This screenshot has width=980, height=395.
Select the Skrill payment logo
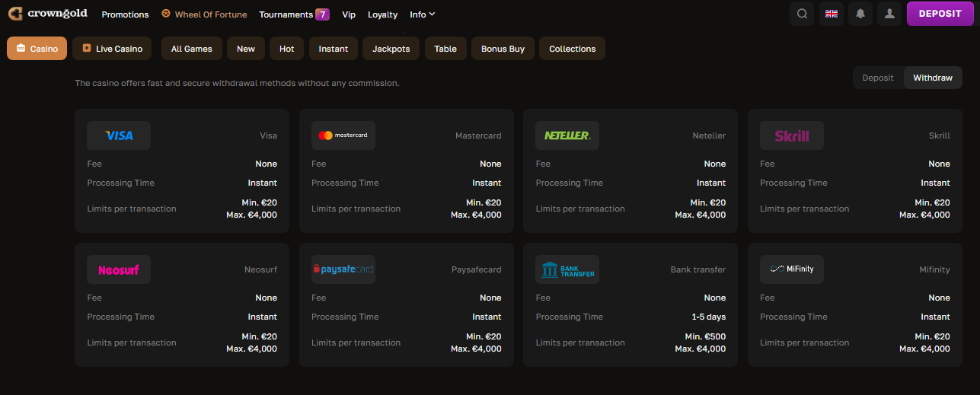[x=792, y=135]
